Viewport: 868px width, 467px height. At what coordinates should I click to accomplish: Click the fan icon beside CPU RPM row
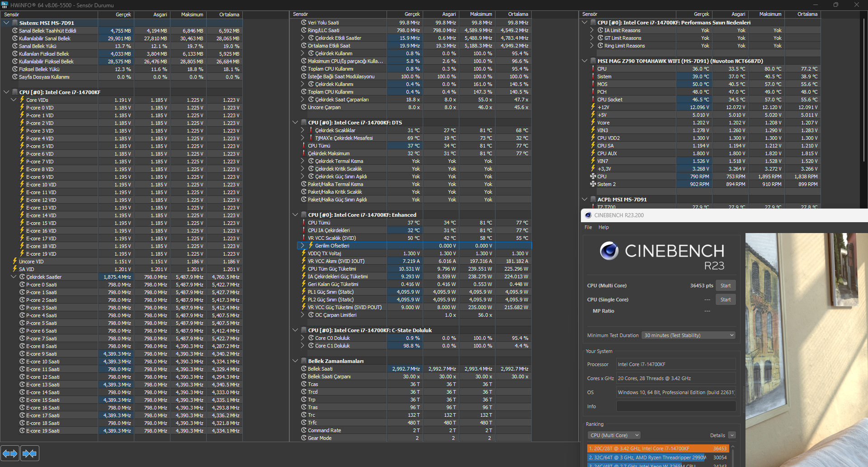click(593, 176)
